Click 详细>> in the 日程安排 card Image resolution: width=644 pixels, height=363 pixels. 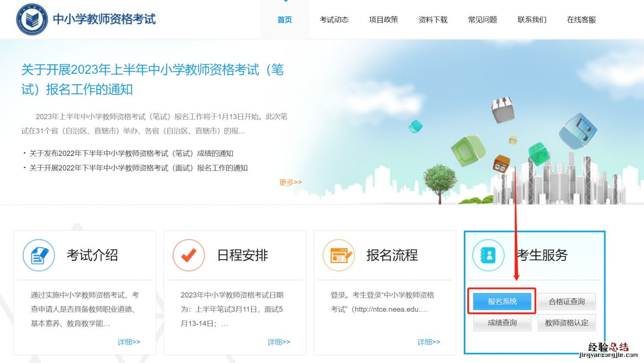(x=279, y=342)
